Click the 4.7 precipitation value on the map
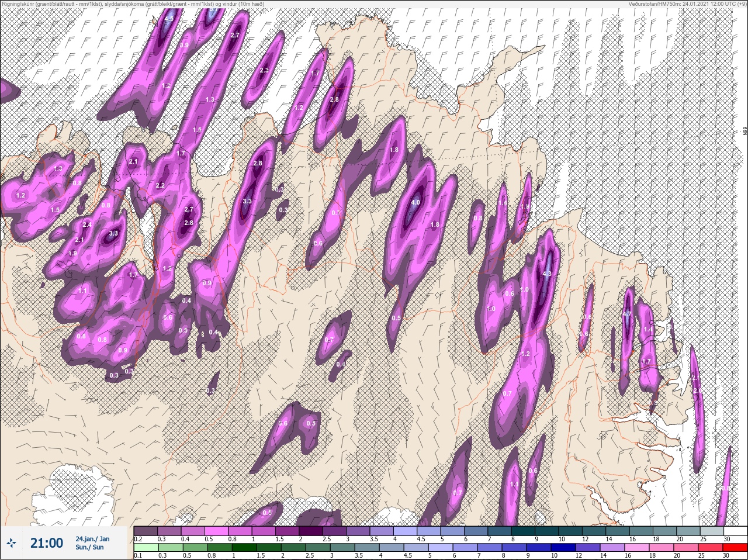Viewport: 748px width, 560px height. (x=627, y=314)
